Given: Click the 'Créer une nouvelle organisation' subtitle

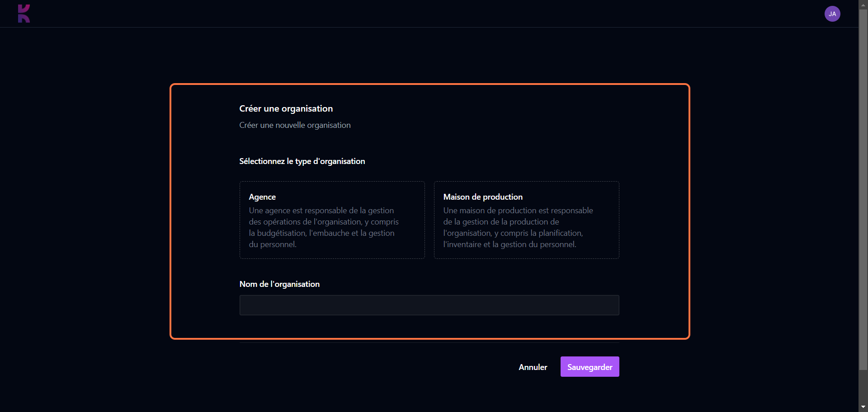Looking at the screenshot, I should (x=295, y=125).
